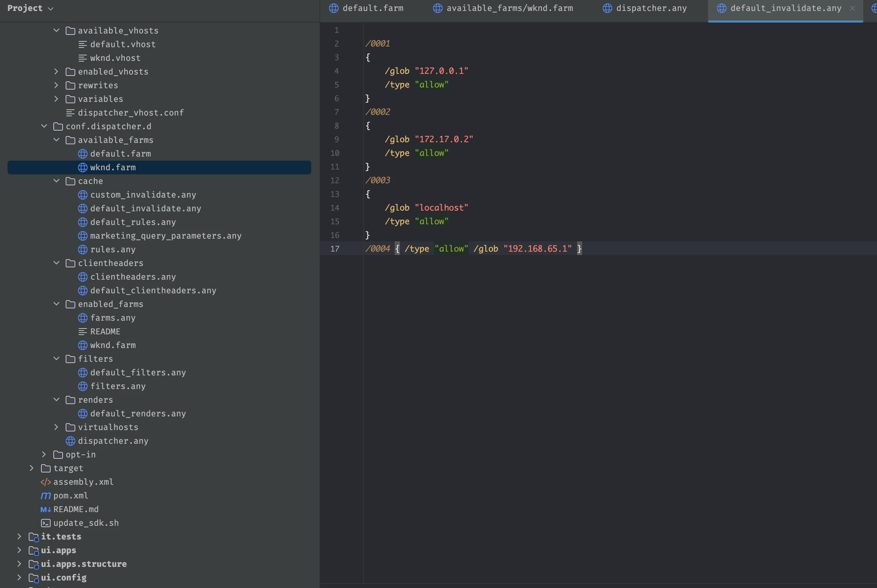The width and height of the screenshot is (877, 588).
Task: Click the globe icon next to default.farm in tree
Action: [82, 154]
